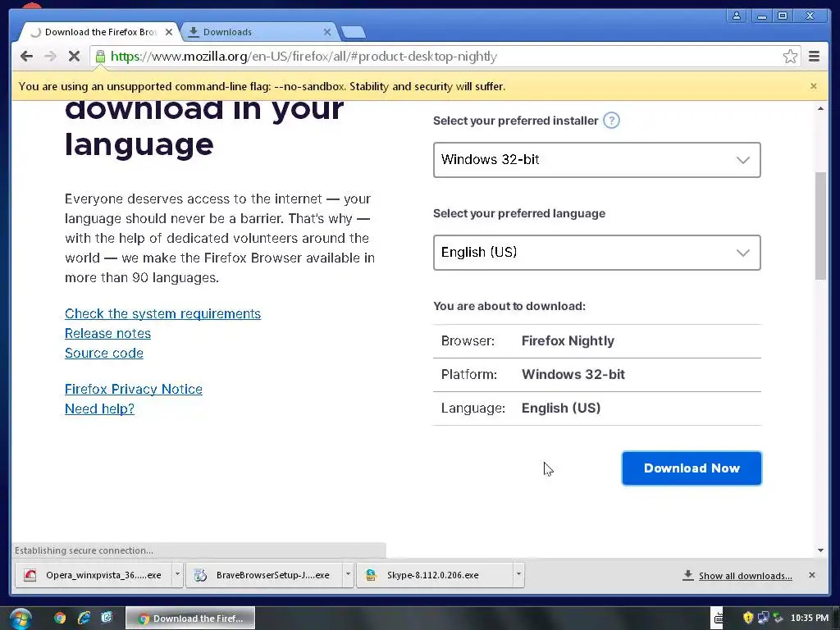Expand options arrow for Opera download

click(177, 575)
